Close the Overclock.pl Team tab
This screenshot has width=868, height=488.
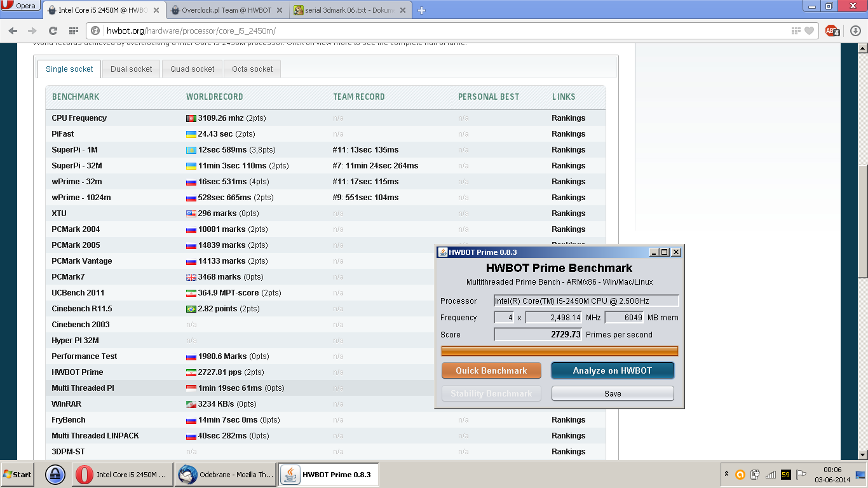pyautogui.click(x=281, y=10)
